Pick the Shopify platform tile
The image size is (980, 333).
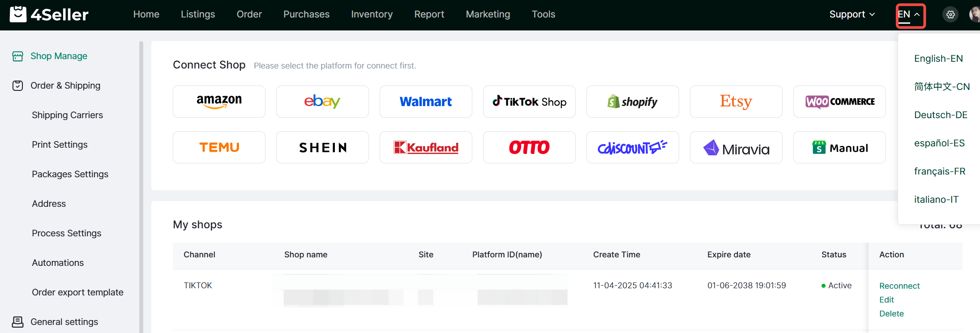[x=633, y=102]
